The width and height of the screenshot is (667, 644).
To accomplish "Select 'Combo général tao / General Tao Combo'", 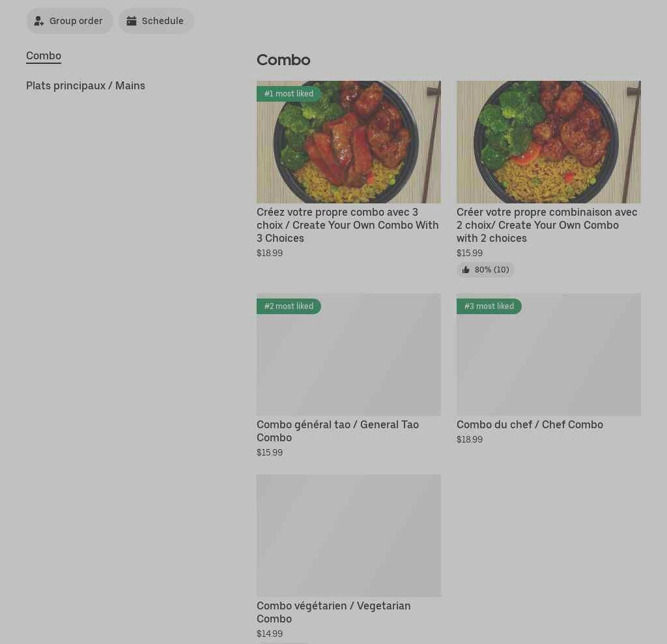I will click(337, 431).
